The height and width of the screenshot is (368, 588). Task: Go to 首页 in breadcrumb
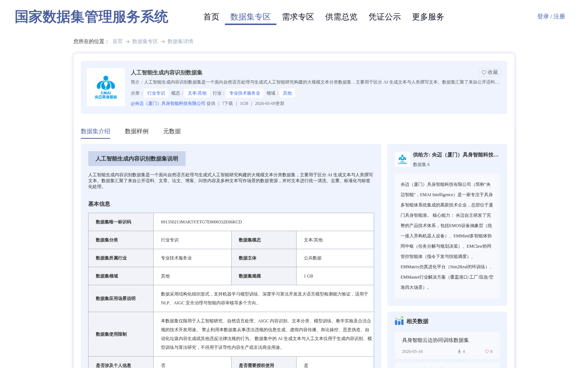pos(118,42)
